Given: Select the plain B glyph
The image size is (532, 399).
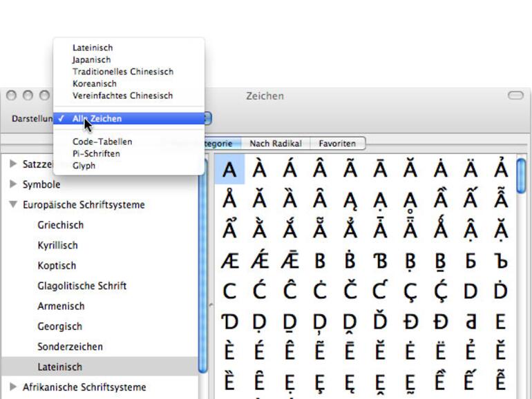Looking at the screenshot, I should (x=320, y=261).
